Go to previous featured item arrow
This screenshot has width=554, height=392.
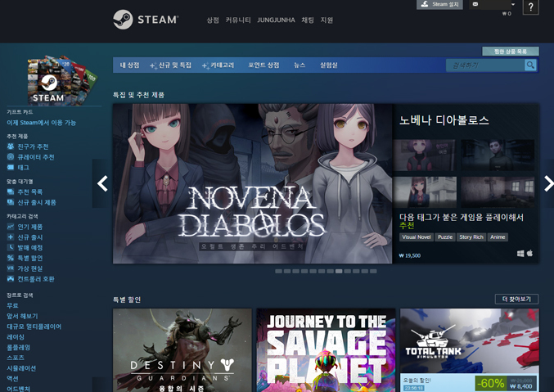(102, 183)
